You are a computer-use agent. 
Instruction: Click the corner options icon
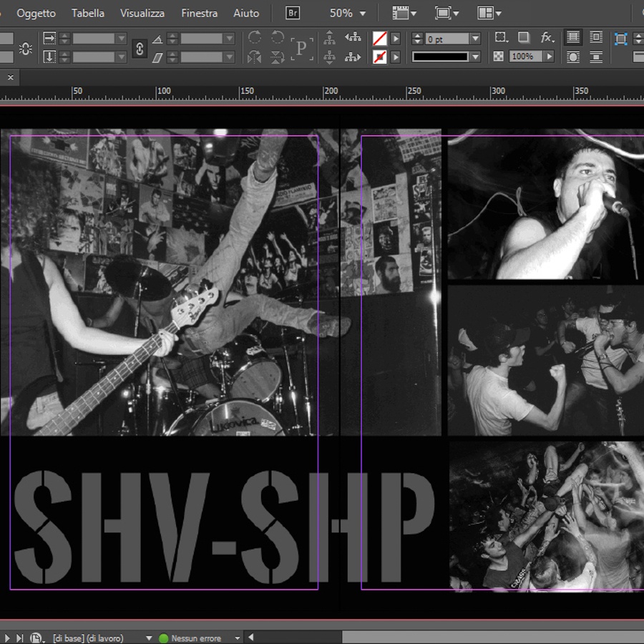tap(502, 38)
